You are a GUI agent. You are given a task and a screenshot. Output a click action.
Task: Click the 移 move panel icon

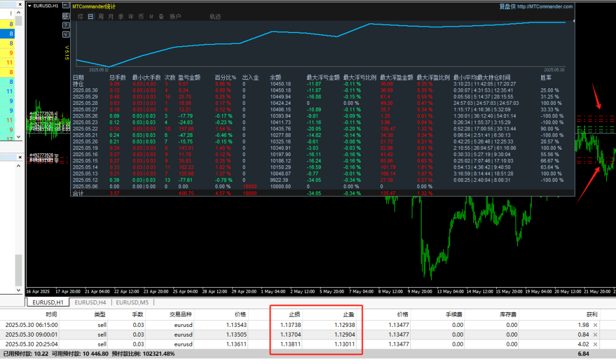click(x=66, y=16)
